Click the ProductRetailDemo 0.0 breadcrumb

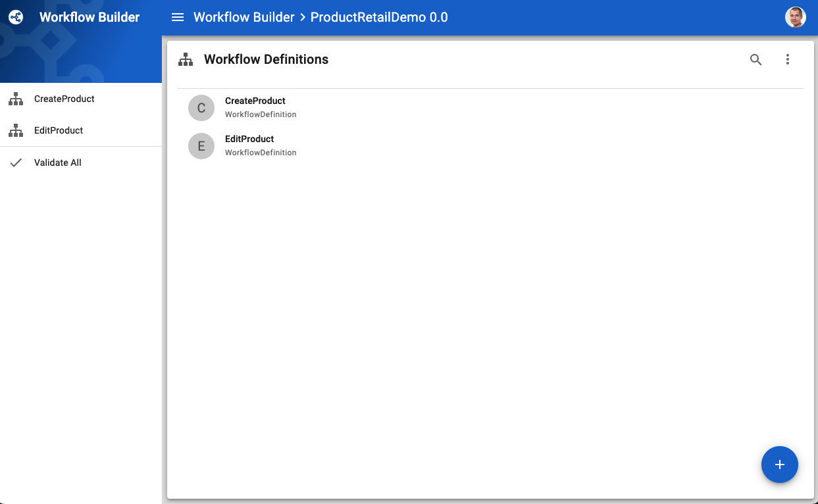point(378,17)
